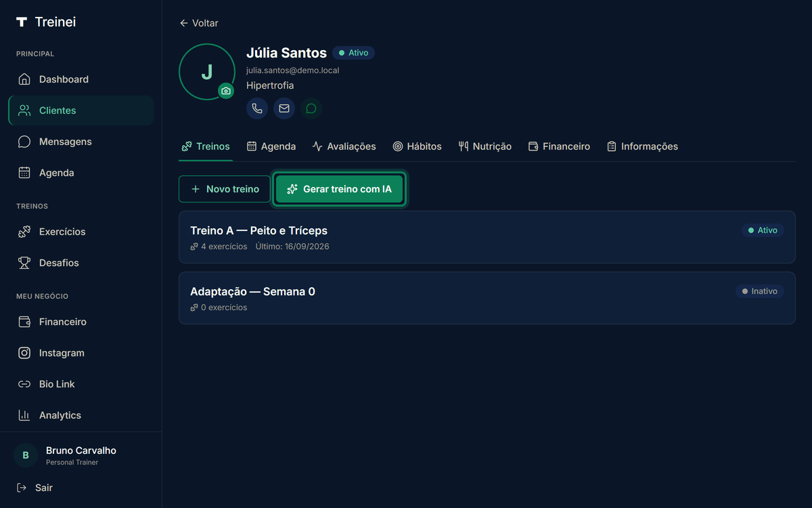Go back using the Voltar link
This screenshot has width=812, height=508.
click(199, 23)
